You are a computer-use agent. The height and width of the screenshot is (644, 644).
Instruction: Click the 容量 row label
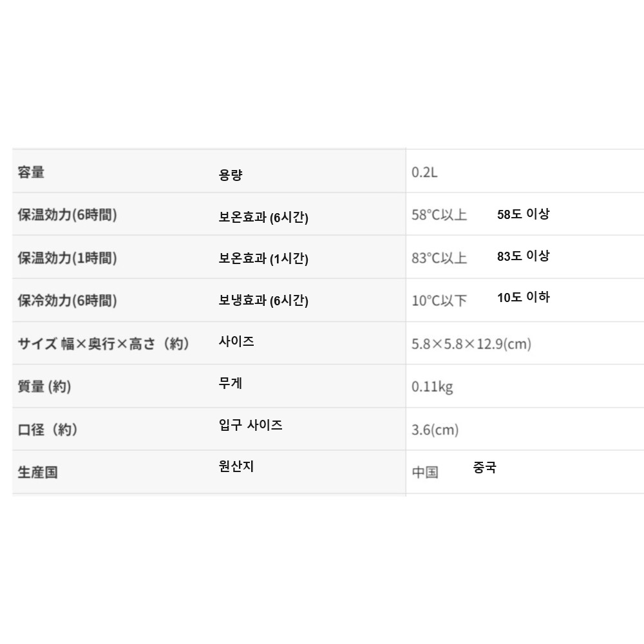pos(31,172)
